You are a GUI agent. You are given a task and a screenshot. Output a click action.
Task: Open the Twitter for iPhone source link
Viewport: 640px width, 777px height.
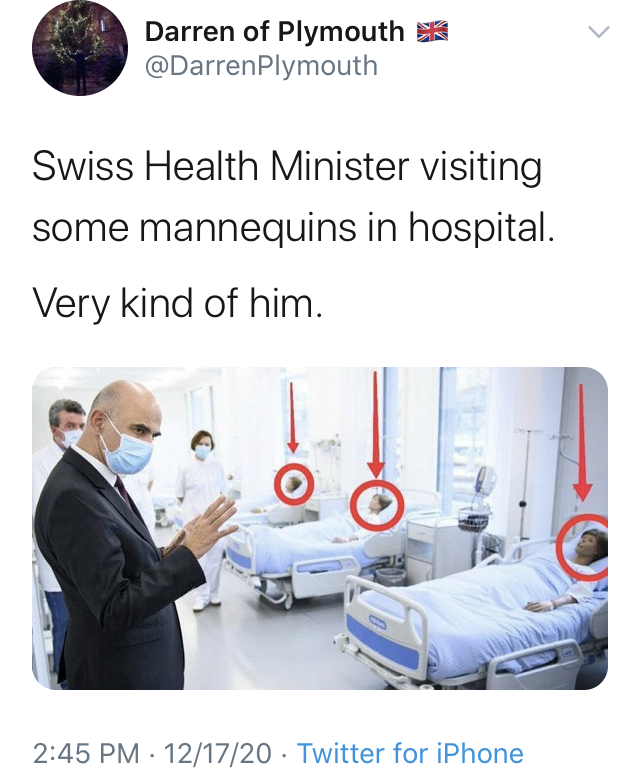click(410, 753)
